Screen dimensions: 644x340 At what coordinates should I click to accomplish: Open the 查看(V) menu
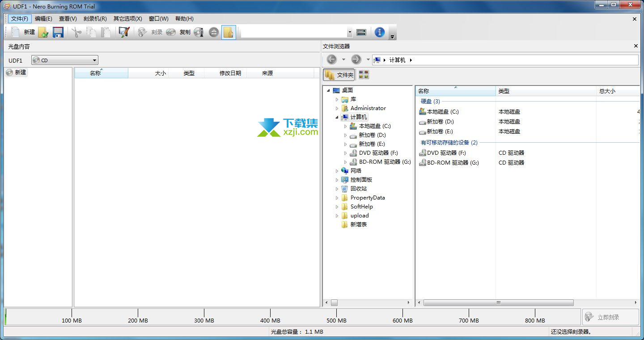click(x=68, y=19)
